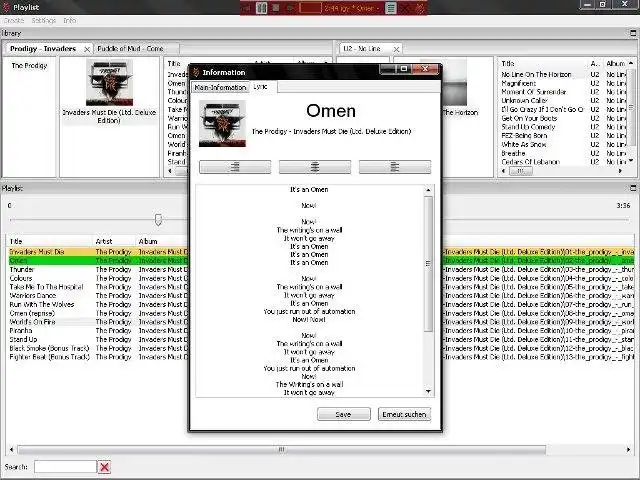
Task: Select 'Run With The Wolves' in playlist
Action: [x=42, y=304]
